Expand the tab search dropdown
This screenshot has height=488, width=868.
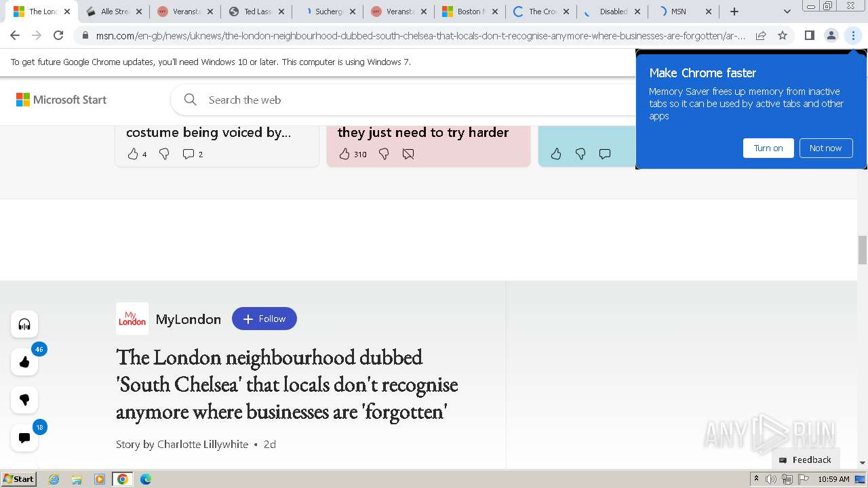[787, 12]
